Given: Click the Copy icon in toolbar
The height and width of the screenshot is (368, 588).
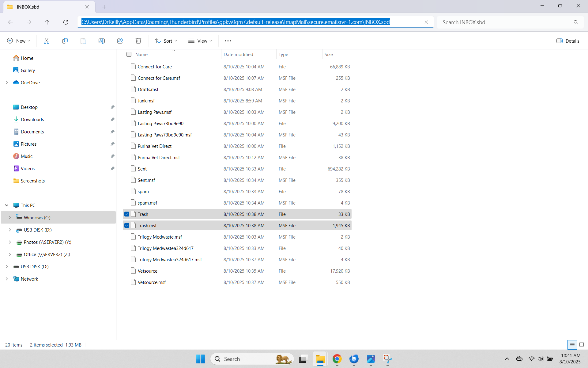Looking at the screenshot, I should coord(65,41).
